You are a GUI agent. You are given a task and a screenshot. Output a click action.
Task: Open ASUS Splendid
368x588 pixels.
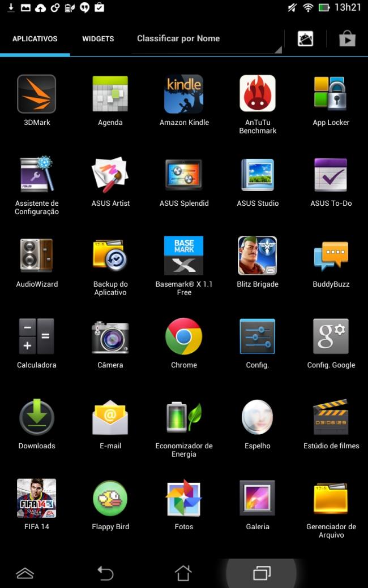tap(183, 175)
